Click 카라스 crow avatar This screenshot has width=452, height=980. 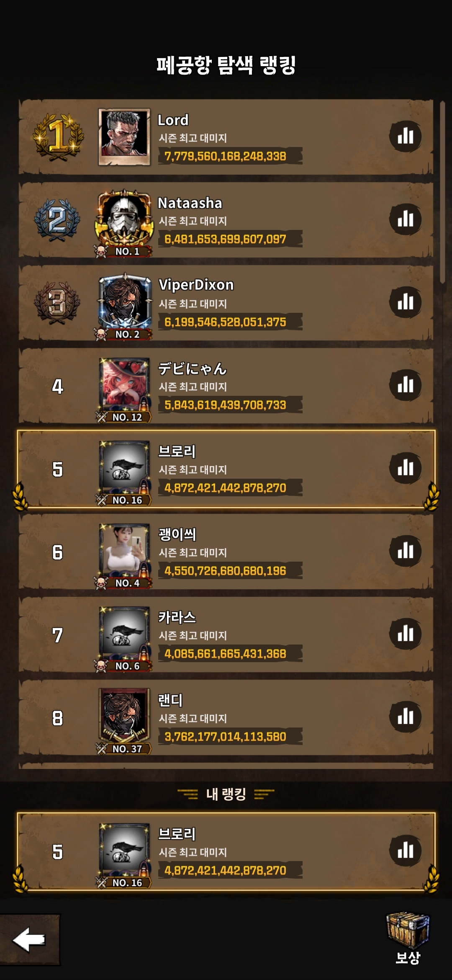[124, 633]
